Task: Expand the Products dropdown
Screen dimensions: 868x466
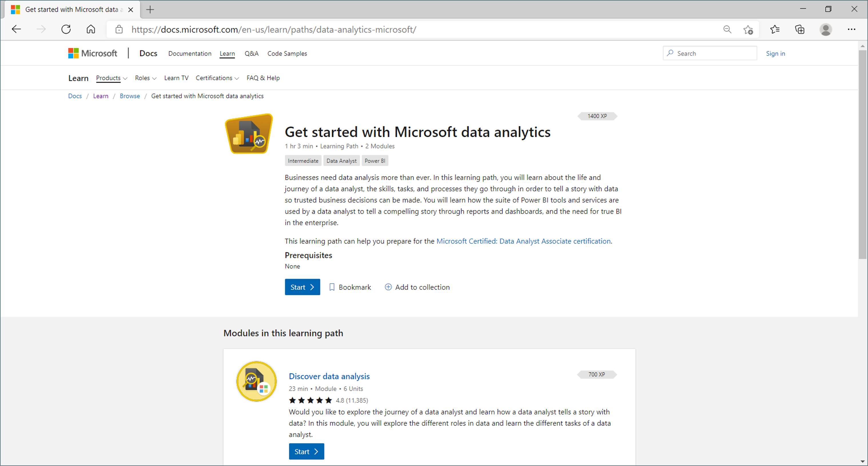Action: click(x=112, y=78)
